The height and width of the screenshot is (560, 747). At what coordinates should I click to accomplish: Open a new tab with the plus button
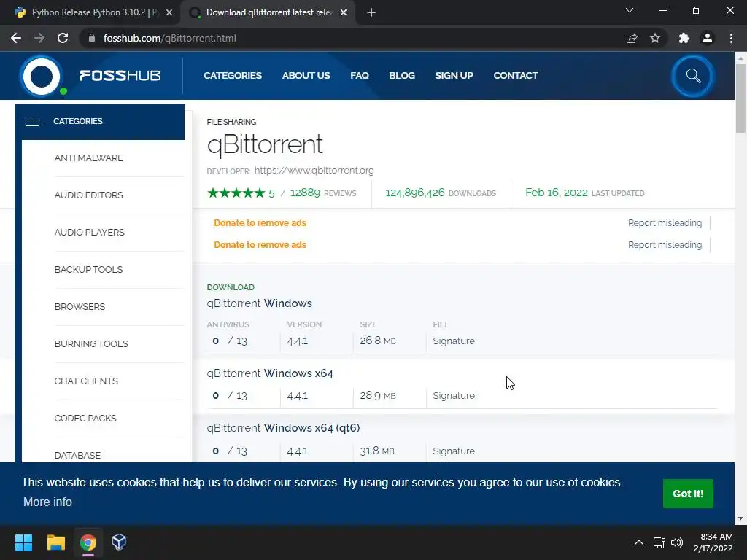click(371, 13)
